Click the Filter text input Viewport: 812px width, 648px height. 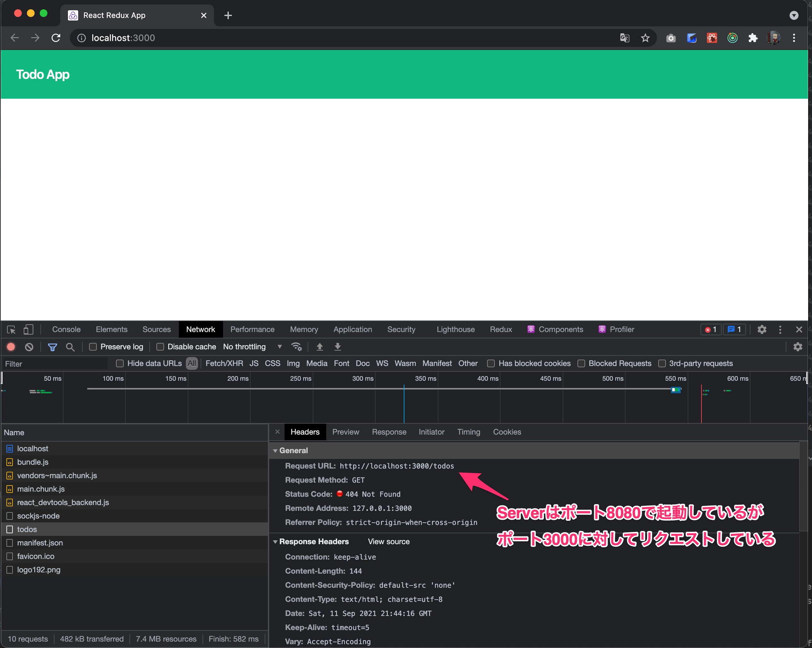(55, 363)
